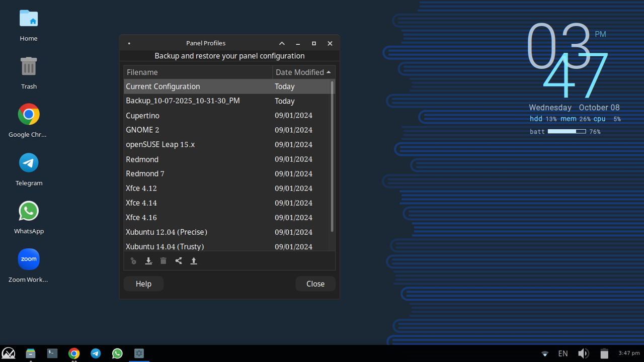Open the Xfce settings manager from the taskbar
The height and width of the screenshot is (362, 644).
tap(139, 353)
